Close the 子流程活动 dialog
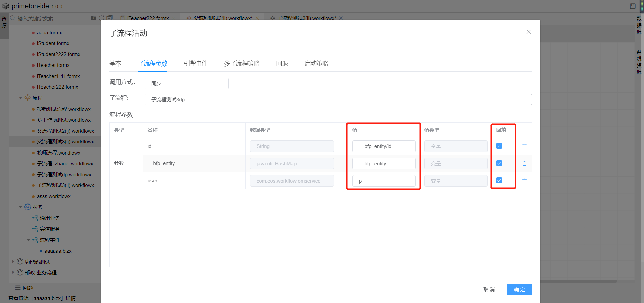 pyautogui.click(x=528, y=32)
